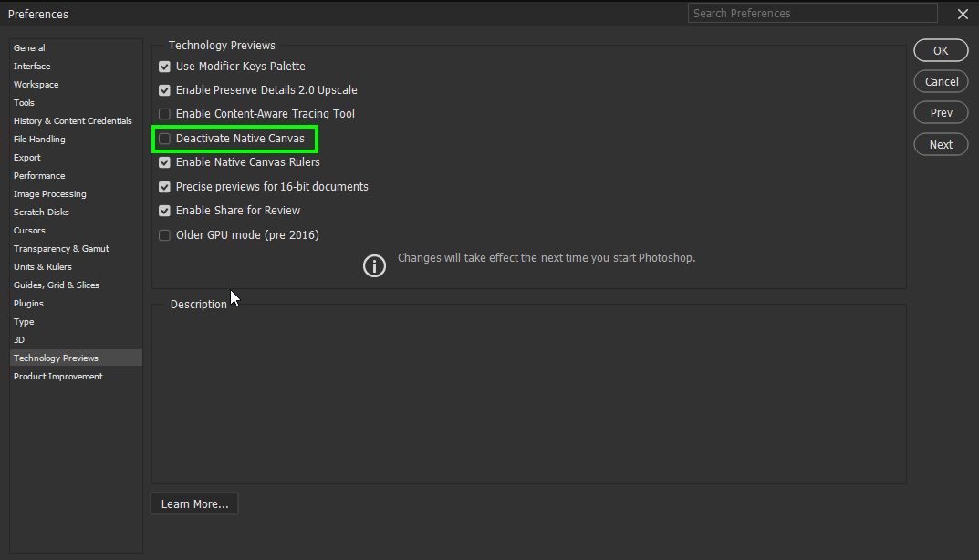The width and height of the screenshot is (979, 560).
Task: Enable the Content-Aware Tracing Tool checkbox
Action: pyautogui.click(x=164, y=113)
